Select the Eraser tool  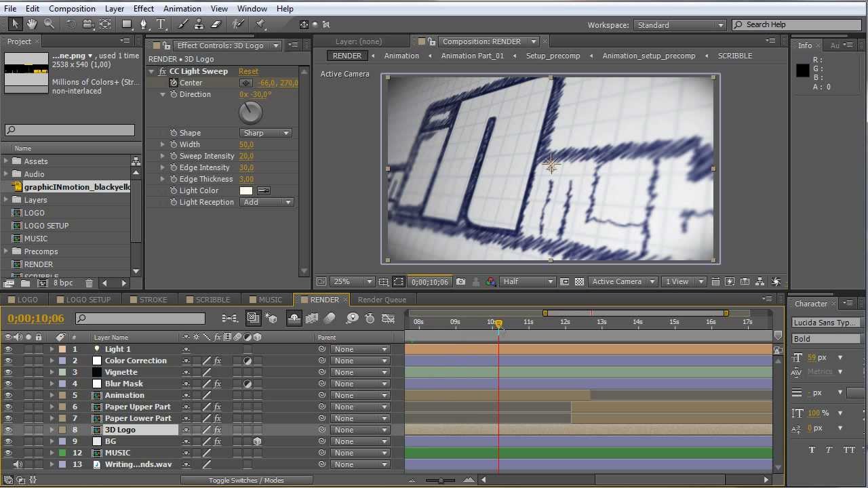tap(216, 24)
